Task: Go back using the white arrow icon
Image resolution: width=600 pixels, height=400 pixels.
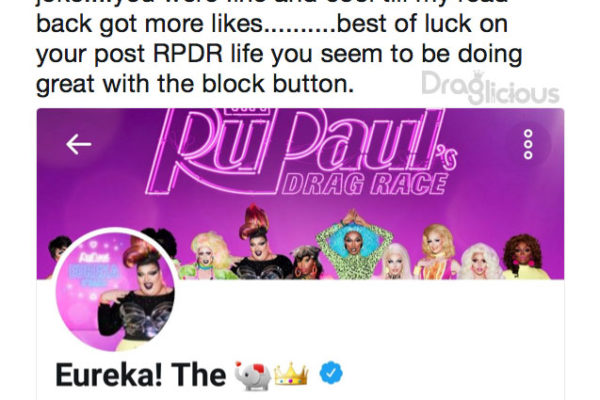Action: pyautogui.click(x=79, y=144)
